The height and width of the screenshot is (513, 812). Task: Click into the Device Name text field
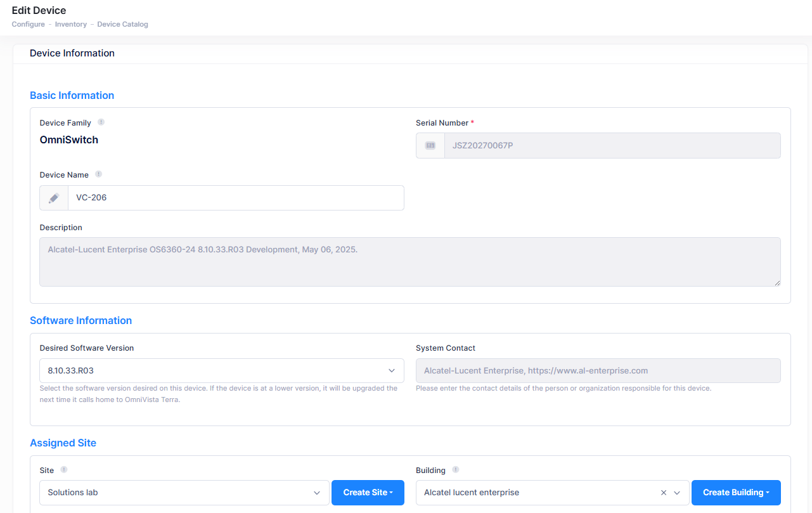tap(235, 198)
